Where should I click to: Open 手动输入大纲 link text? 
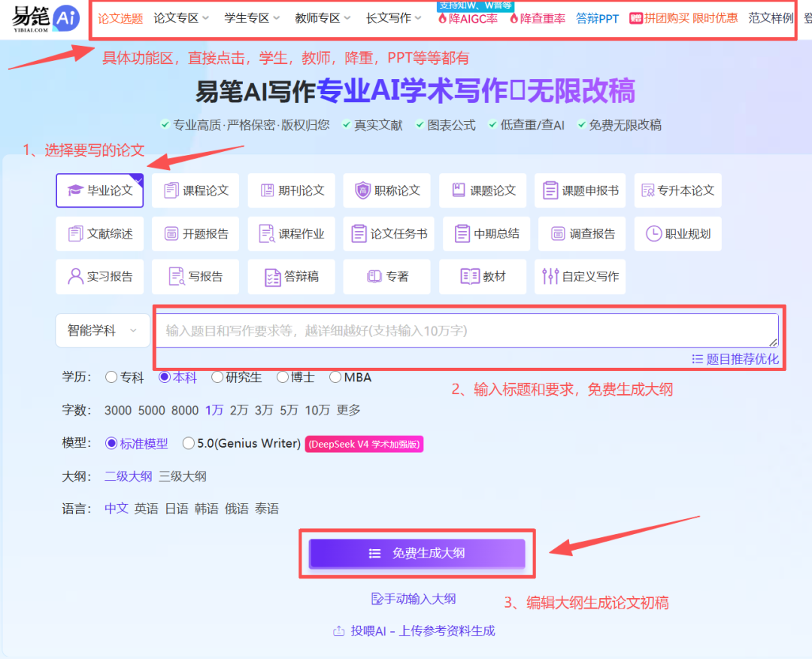tap(420, 599)
